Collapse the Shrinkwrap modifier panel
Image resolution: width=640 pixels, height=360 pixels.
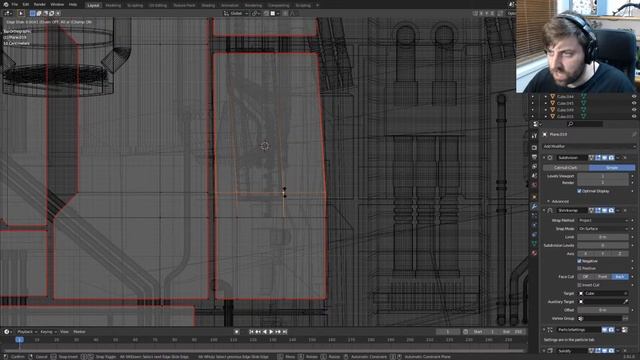544,211
